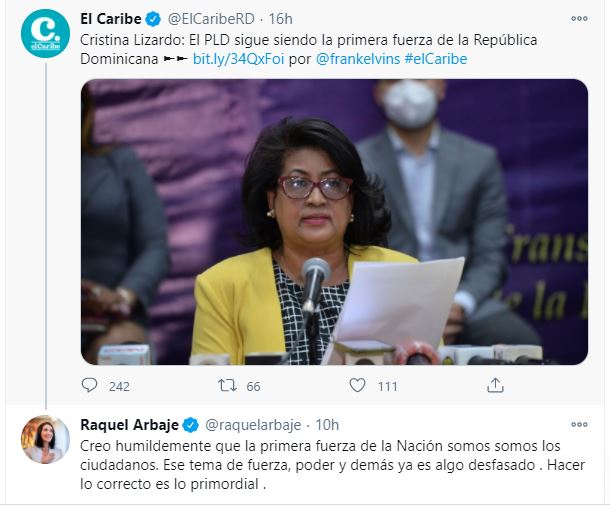Click El Caribe blue verified badge
Screen dimensions: 610x507
tap(153, 19)
